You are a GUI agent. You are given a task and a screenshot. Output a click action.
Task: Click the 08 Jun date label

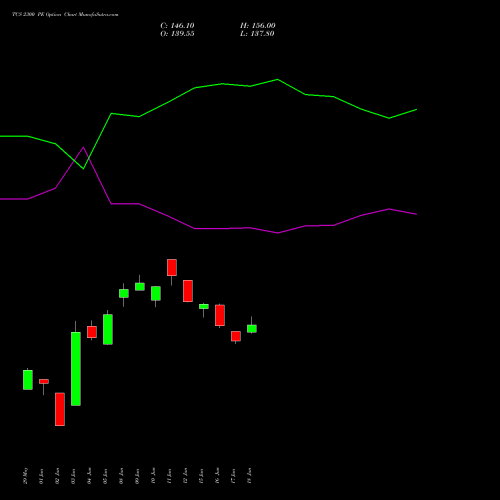[122, 476]
